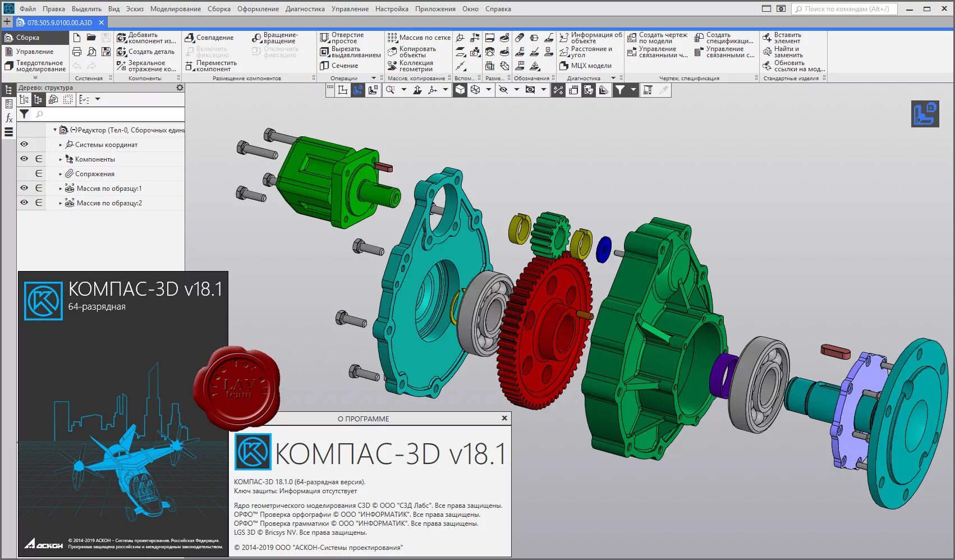Image resolution: width=955 pixels, height=560 pixels.
Task: Open tree panel settings gear
Action: pyautogui.click(x=180, y=88)
